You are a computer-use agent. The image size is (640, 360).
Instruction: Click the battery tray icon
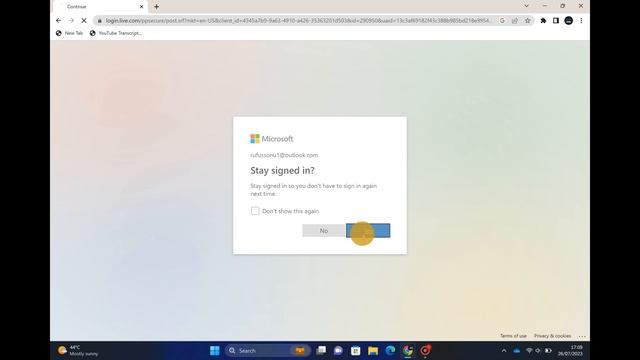pos(548,351)
